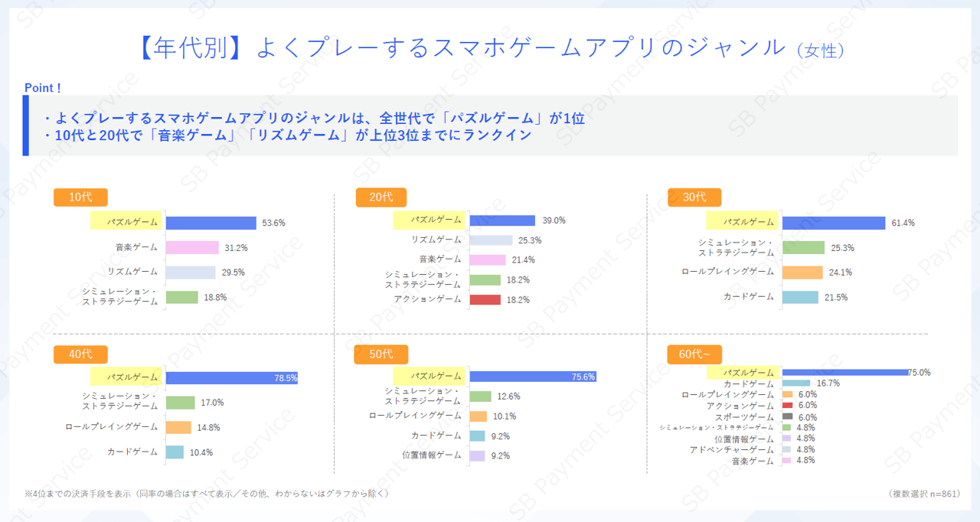Viewport: 980px width, 522px height.
Task: Click the 60代~ age badge
Action: tap(694, 354)
